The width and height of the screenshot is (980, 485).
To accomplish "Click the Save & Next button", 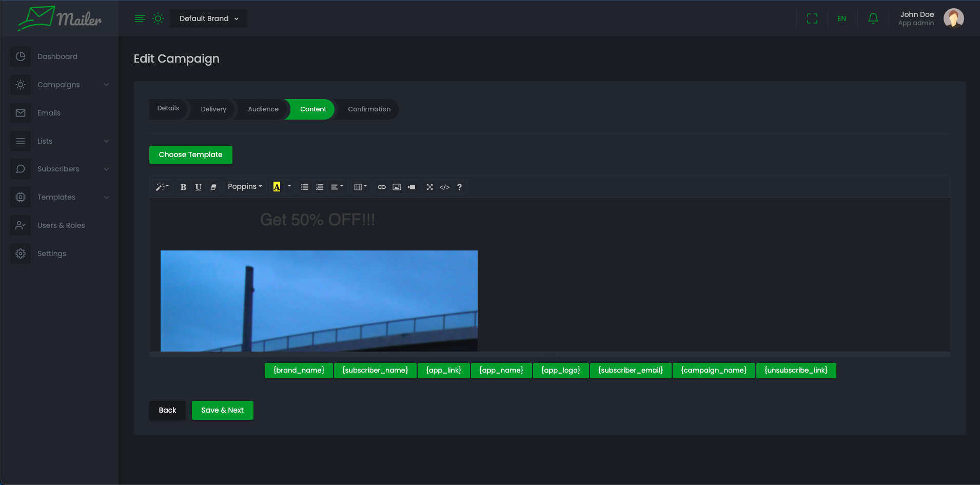I will (x=222, y=410).
